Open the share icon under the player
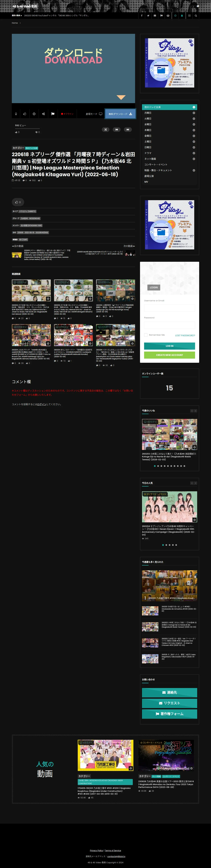The width and height of the screenshot is (211, 868). 44,114
